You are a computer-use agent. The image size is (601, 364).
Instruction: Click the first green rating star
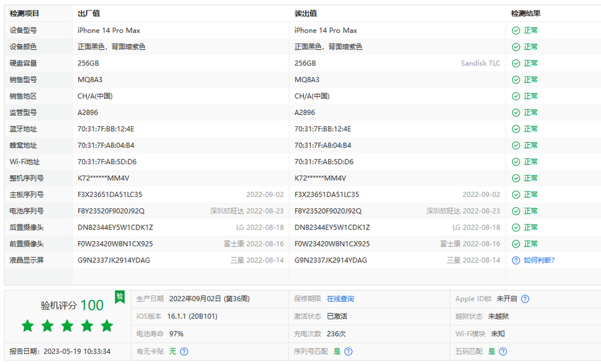tap(27, 326)
